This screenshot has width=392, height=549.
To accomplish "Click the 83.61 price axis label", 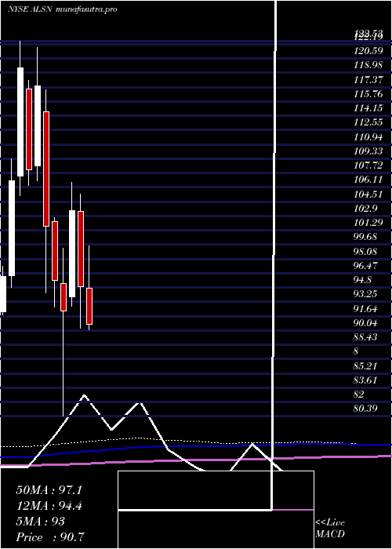I will point(365,380).
